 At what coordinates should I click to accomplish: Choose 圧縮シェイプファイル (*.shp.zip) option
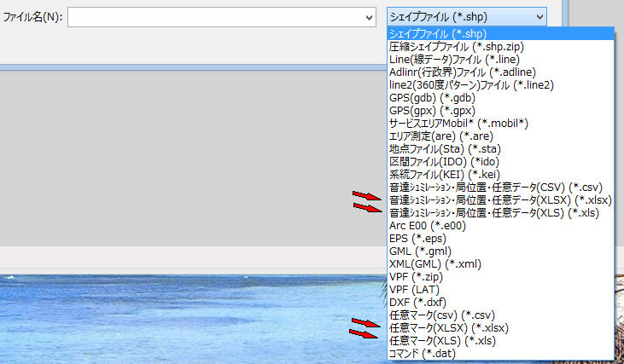tap(458, 46)
